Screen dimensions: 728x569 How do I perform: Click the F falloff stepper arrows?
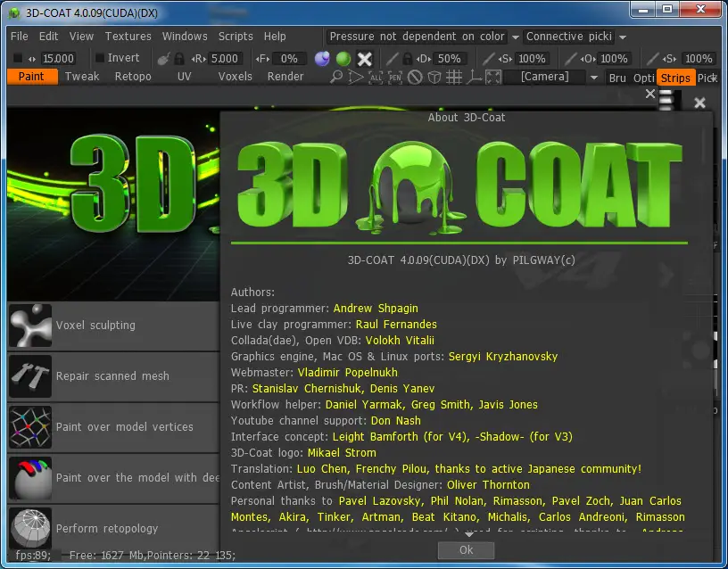(263, 59)
